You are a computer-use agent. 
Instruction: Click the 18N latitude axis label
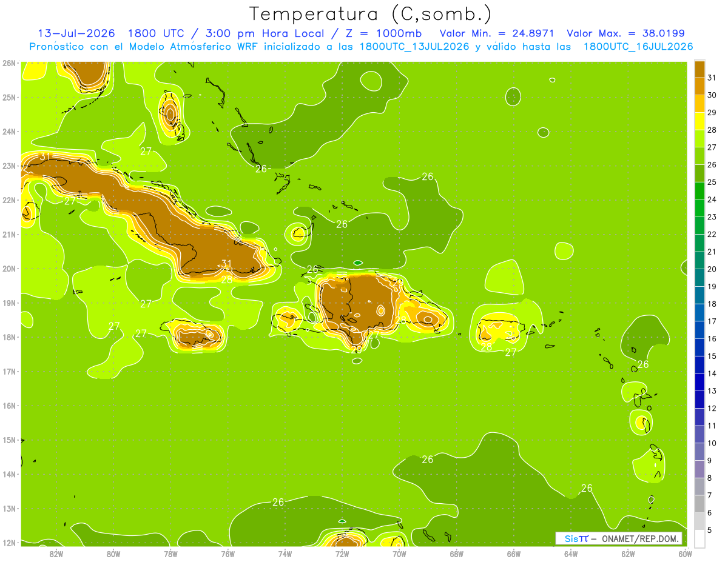pyautogui.click(x=9, y=337)
